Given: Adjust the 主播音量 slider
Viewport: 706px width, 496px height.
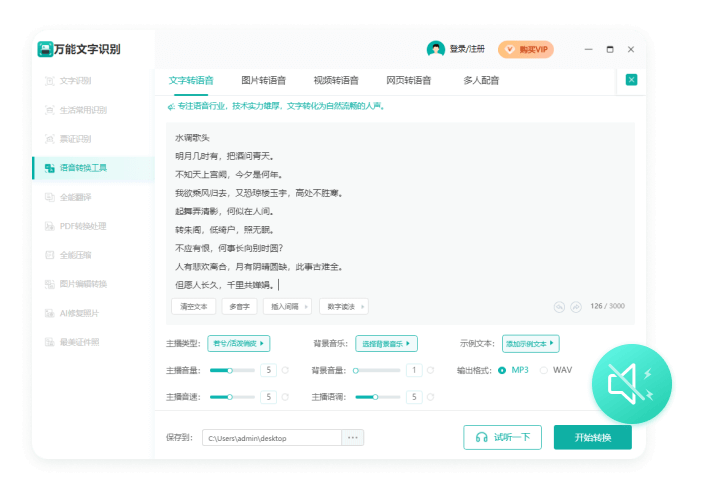Looking at the screenshot, I should pos(232,370).
